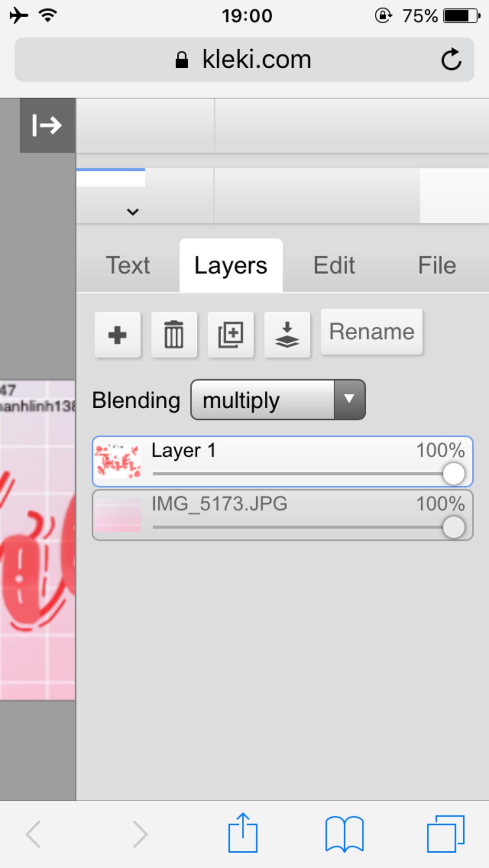Add a new layer
Image resolution: width=489 pixels, height=868 pixels.
tap(117, 335)
